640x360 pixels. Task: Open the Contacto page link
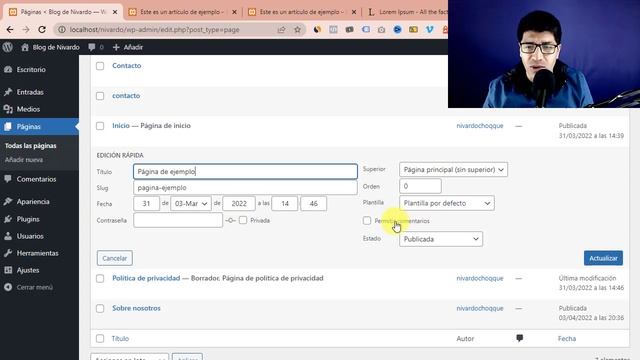pos(127,66)
